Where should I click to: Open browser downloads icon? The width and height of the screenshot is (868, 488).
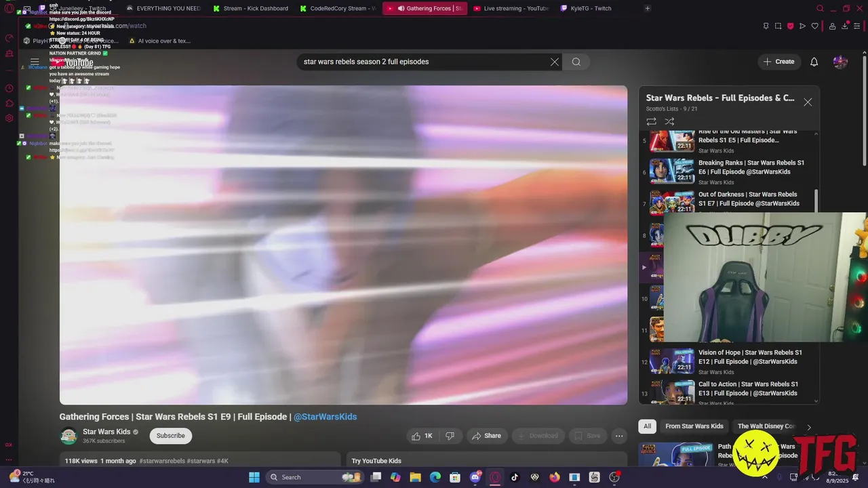coord(845,26)
